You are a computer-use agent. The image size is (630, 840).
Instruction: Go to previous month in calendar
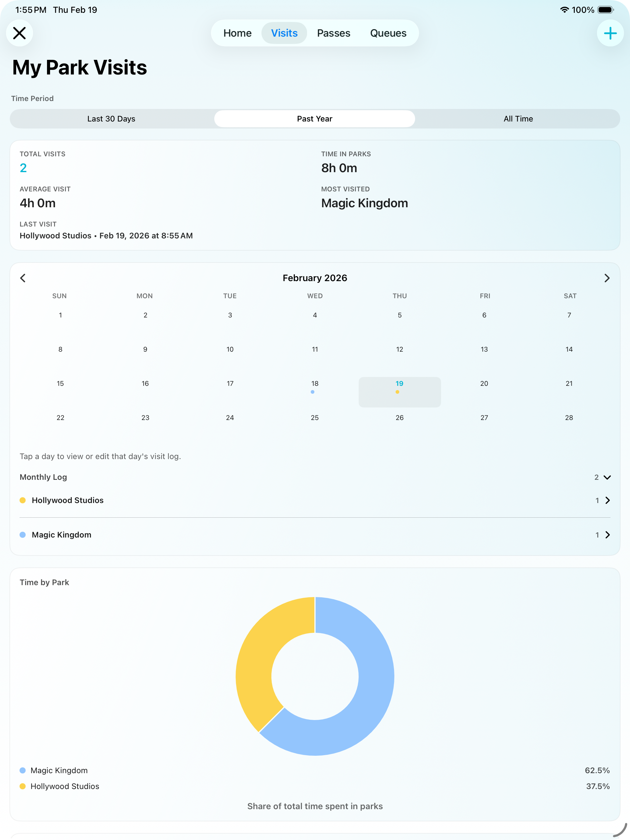coord(23,278)
